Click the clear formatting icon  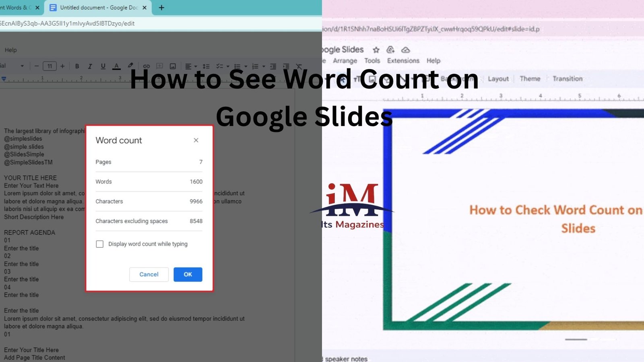[x=299, y=66]
